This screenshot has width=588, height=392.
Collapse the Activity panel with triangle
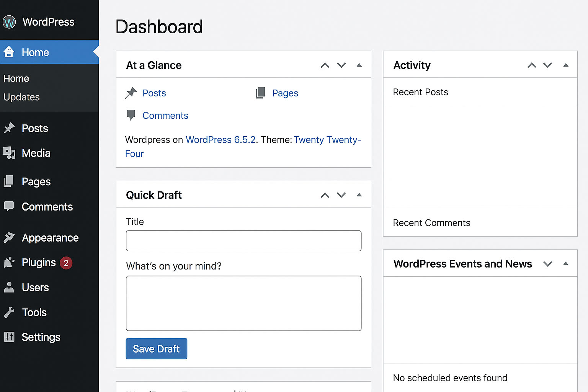pos(566,65)
